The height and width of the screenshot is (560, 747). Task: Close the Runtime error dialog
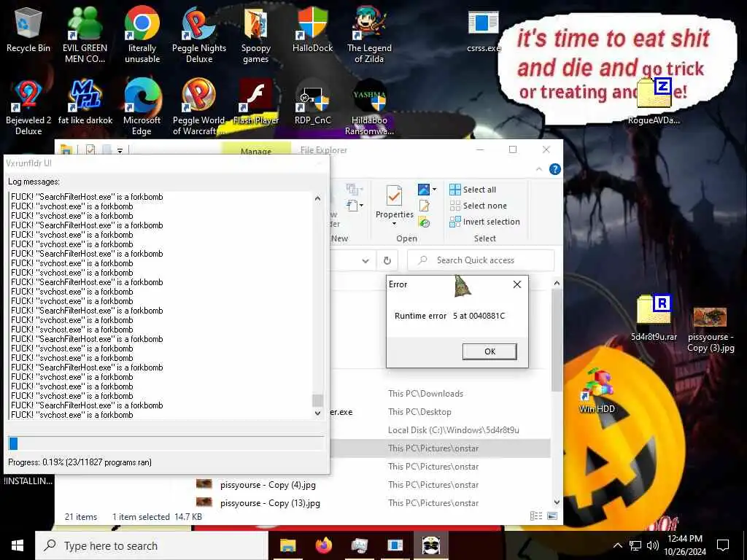517,284
